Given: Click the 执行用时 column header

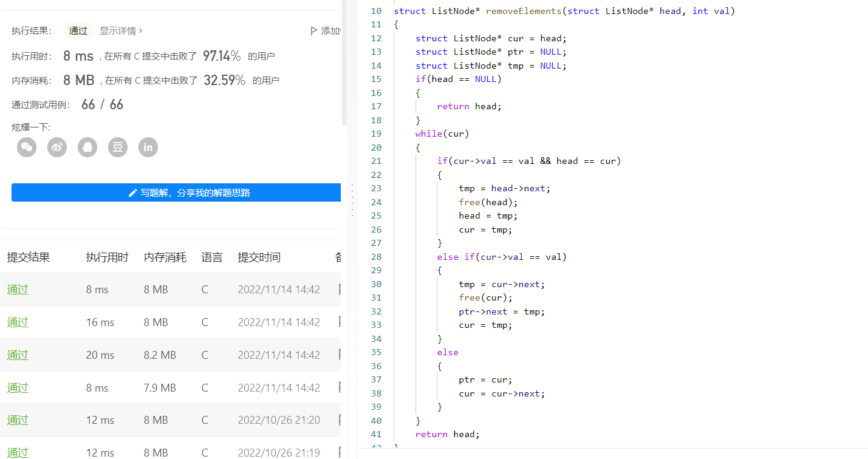Looking at the screenshot, I should click(108, 257).
